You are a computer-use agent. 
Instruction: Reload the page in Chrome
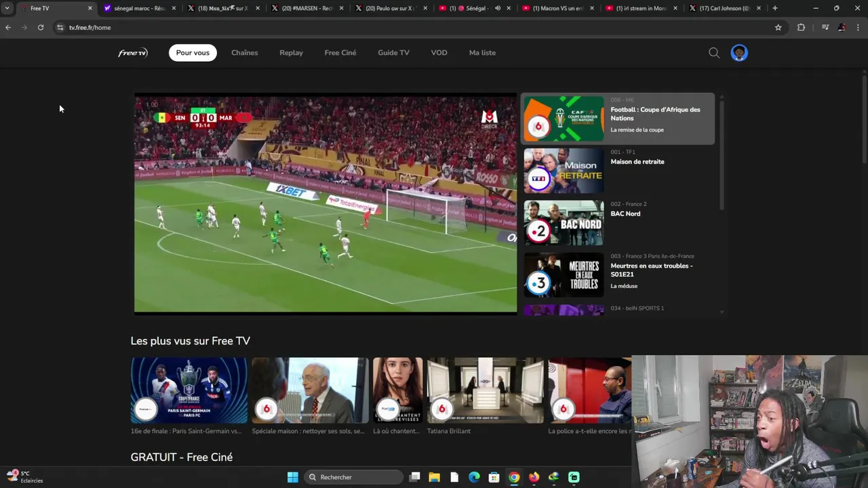(41, 28)
